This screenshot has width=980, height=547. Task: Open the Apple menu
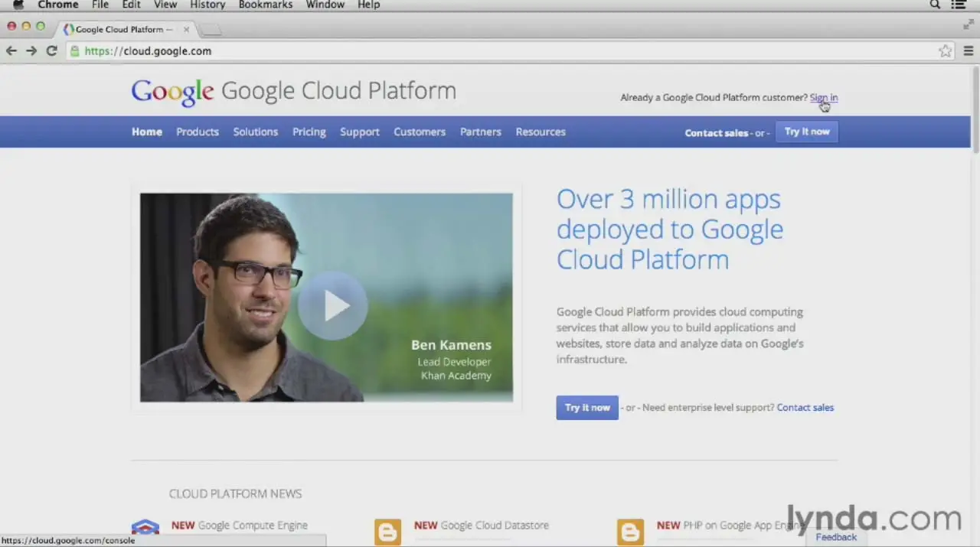click(x=18, y=5)
